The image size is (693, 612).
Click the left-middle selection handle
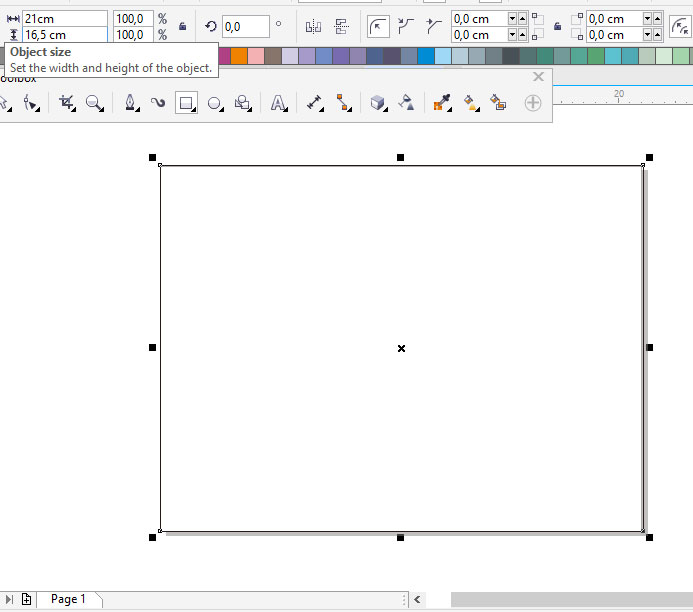152,348
